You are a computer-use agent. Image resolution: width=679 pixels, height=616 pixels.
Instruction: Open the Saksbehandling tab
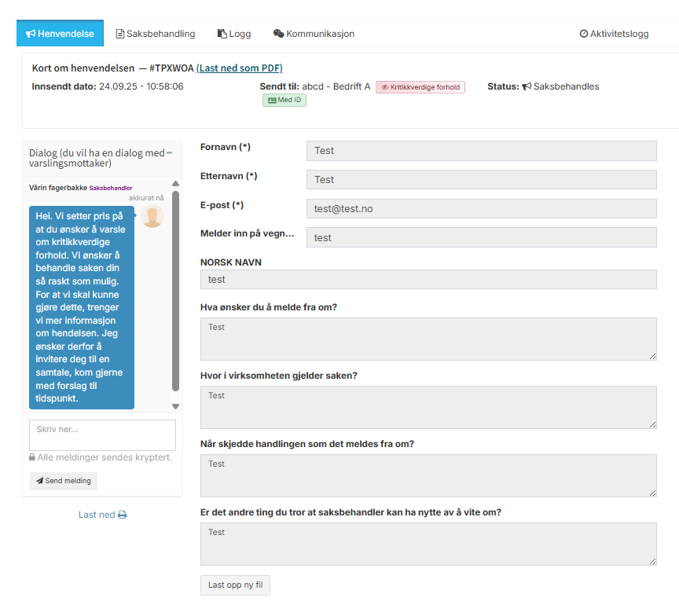pos(156,34)
